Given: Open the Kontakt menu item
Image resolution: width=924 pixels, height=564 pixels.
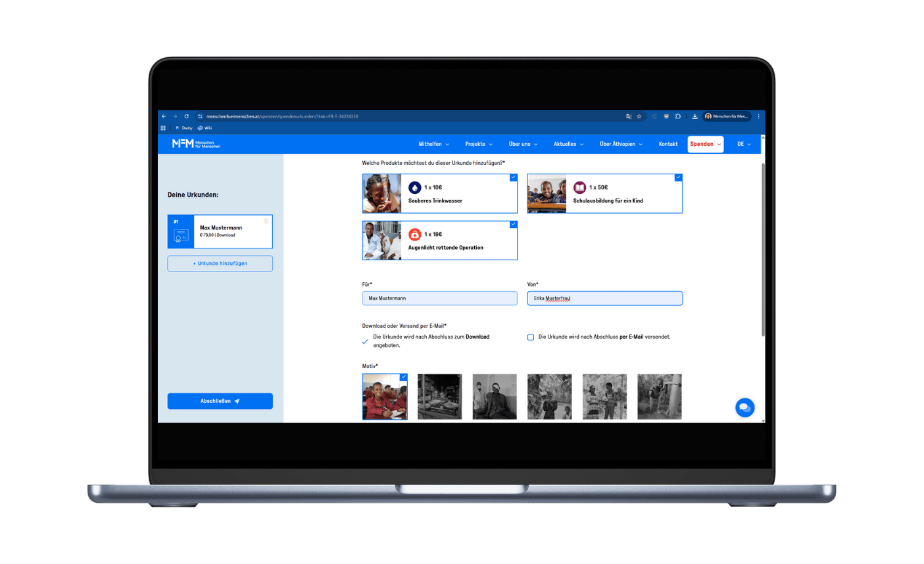Looking at the screenshot, I should pyautogui.click(x=668, y=144).
